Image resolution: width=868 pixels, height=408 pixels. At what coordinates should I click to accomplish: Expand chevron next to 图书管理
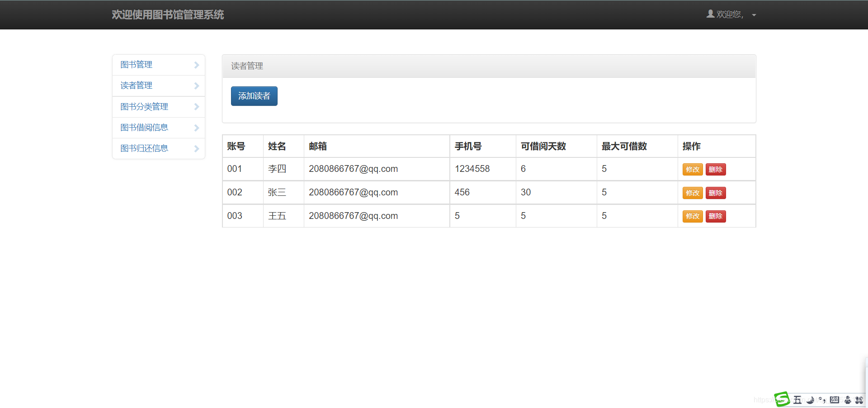click(197, 65)
